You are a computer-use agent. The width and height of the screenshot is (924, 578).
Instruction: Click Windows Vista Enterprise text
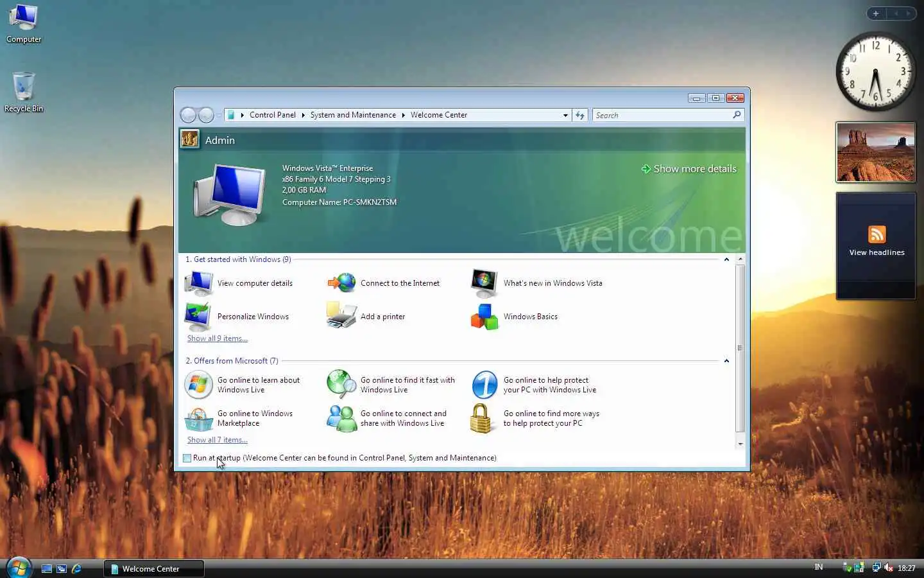click(x=327, y=168)
